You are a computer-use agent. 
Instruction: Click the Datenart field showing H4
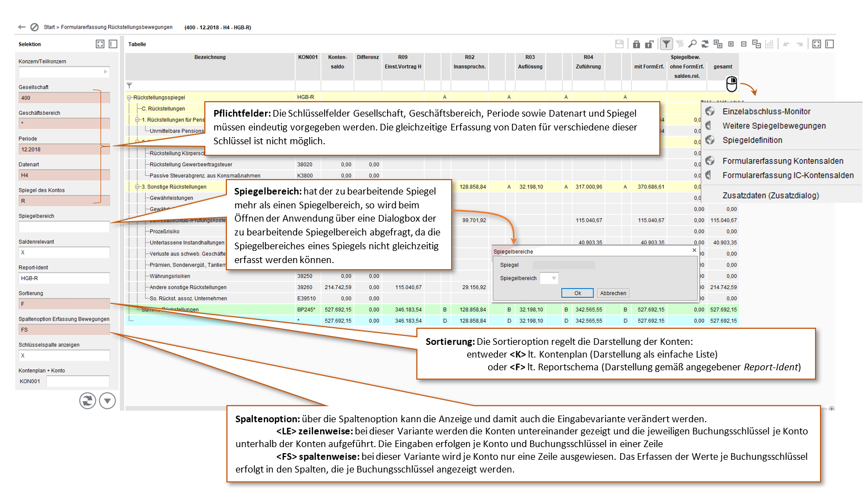[64, 175]
